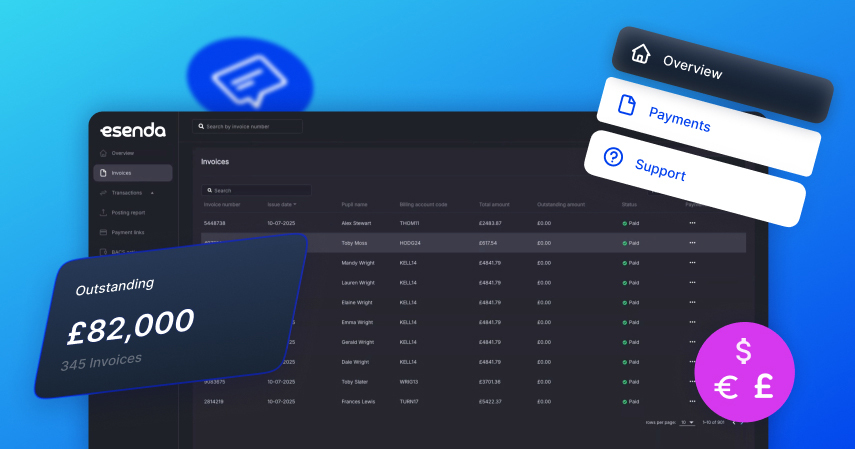Go to the previous page of invoices

coord(733,423)
